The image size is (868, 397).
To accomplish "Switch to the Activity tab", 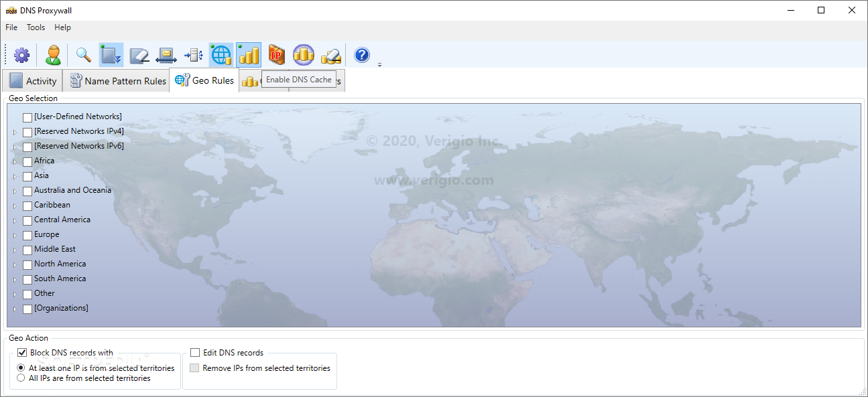I will pyautogui.click(x=33, y=81).
